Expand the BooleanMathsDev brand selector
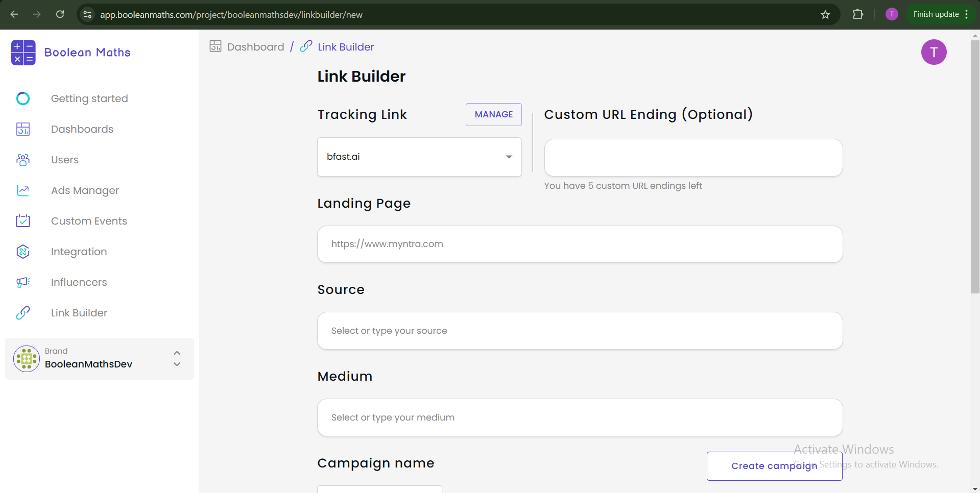This screenshot has width=980, height=493. tap(177, 359)
